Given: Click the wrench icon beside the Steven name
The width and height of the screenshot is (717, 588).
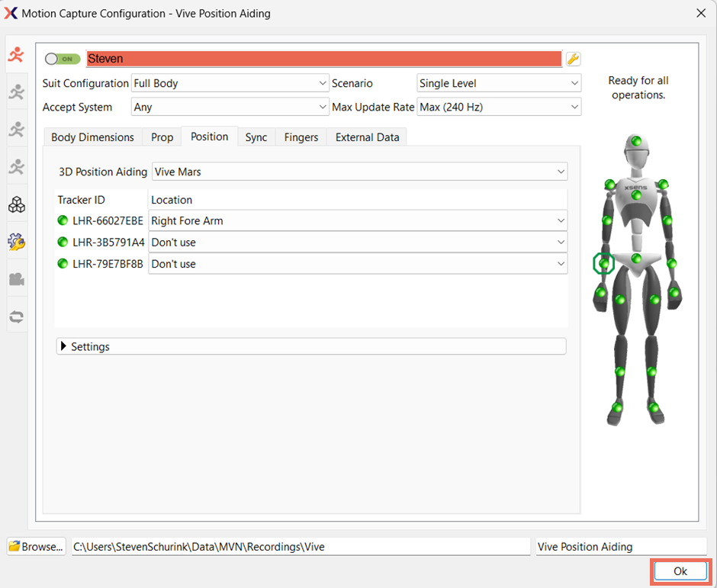Looking at the screenshot, I should pyautogui.click(x=573, y=59).
